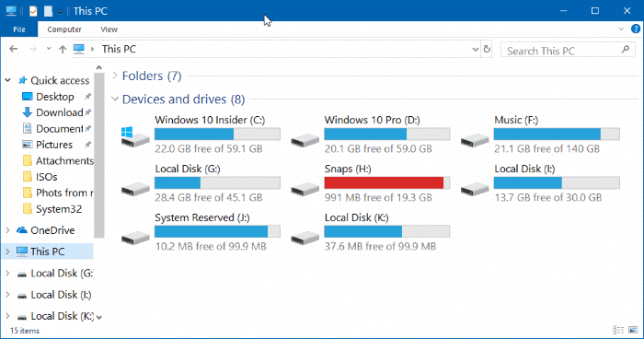
Task: Click the navigation pane scrollbar thumb
Action: 99,156
